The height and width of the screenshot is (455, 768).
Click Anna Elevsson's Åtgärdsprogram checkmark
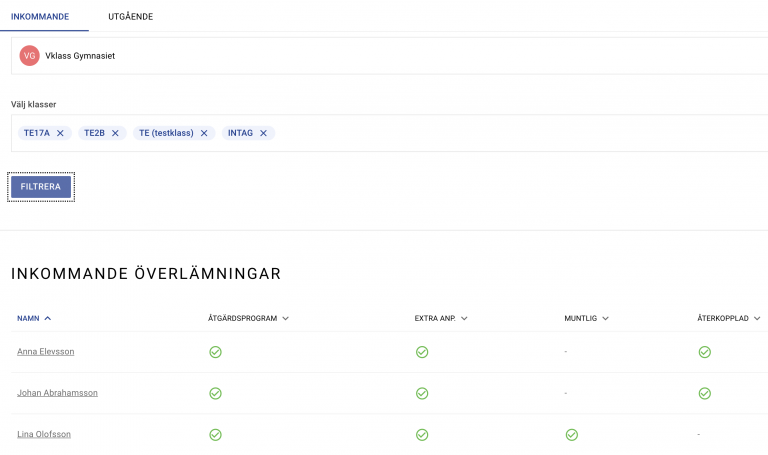coord(215,352)
